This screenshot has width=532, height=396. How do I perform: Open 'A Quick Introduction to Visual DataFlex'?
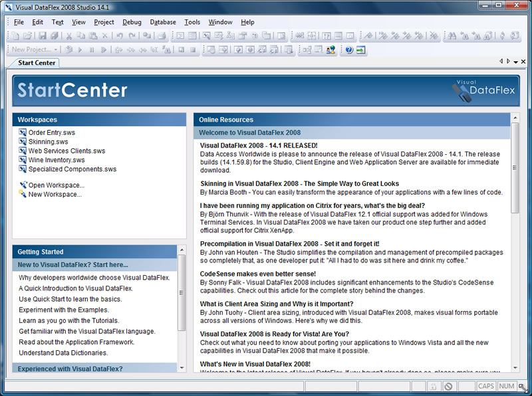tap(76, 288)
